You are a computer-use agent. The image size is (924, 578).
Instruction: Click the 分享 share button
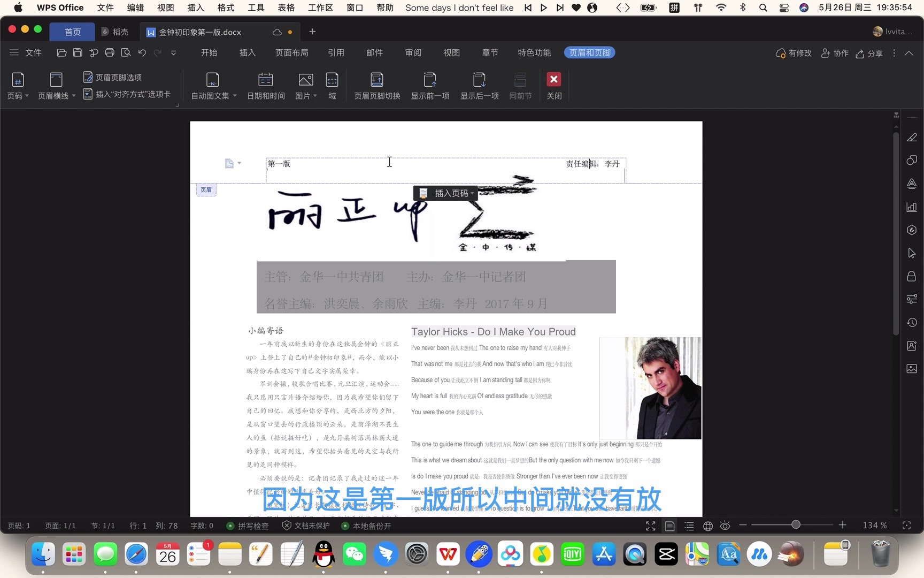pos(869,53)
